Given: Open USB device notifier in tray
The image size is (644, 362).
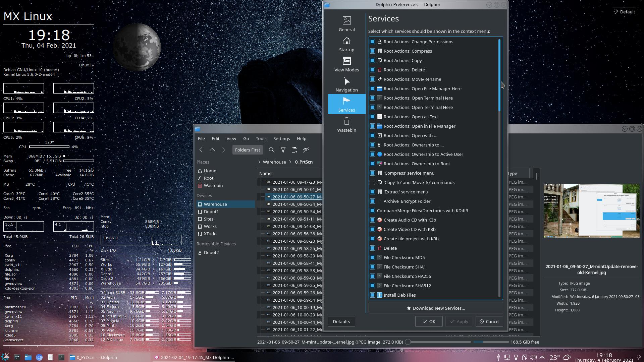Looking at the screenshot, I should tap(498, 357).
